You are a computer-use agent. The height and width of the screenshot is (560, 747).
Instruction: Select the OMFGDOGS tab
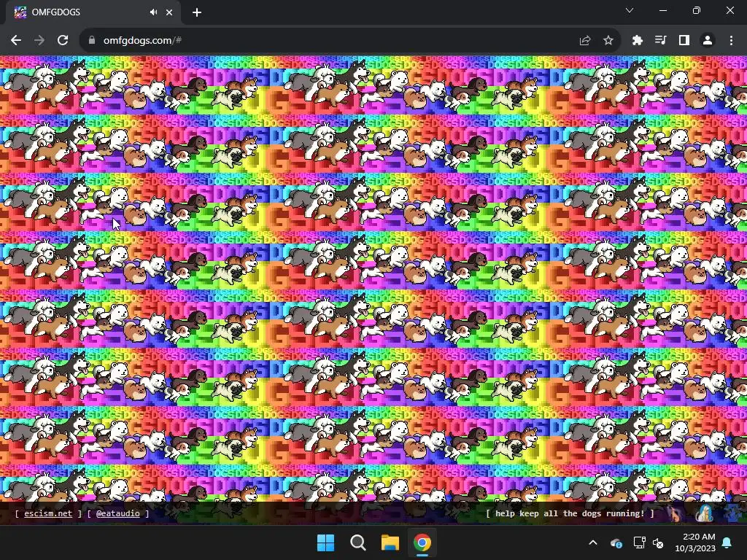click(93, 12)
